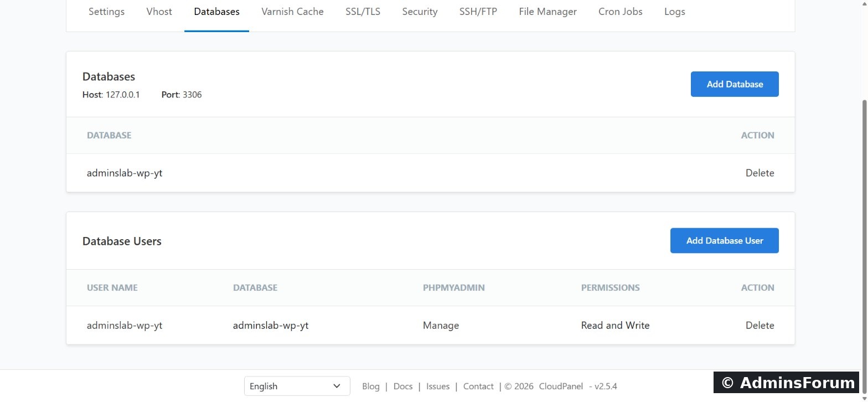868x402 pixels.
Task: Open the Docs footer link
Action: [403, 386]
